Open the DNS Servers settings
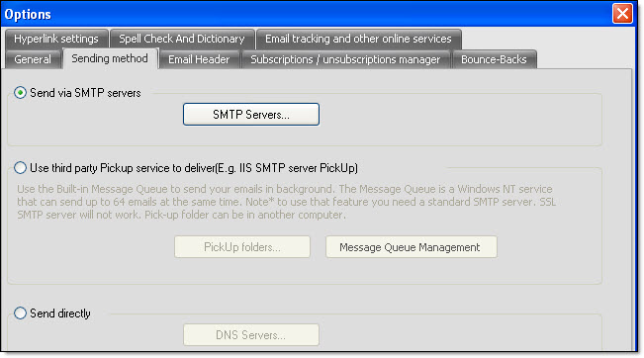644x358 pixels. pos(251,334)
